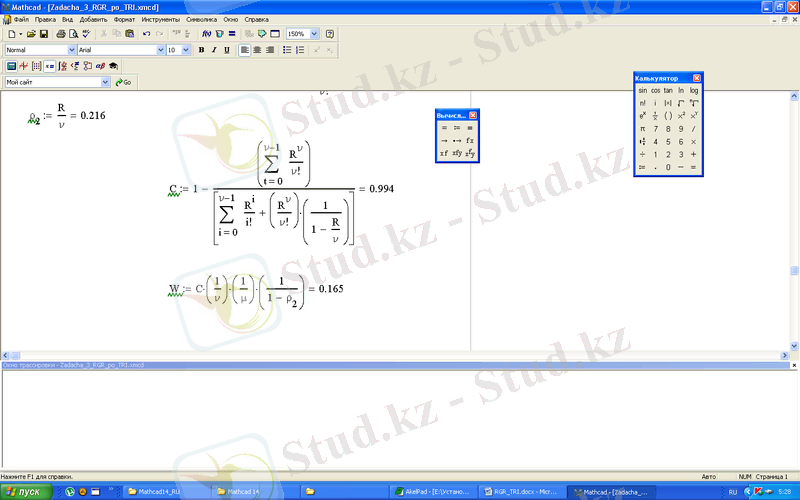Click log in the Калькулятор palette
This screenshot has height=500, width=800.
[694, 90]
